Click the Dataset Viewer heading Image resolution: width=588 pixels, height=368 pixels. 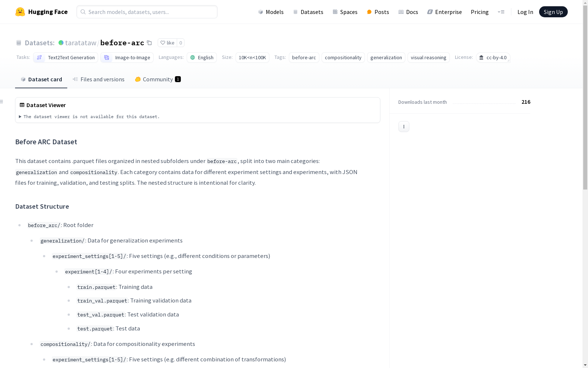click(x=46, y=105)
